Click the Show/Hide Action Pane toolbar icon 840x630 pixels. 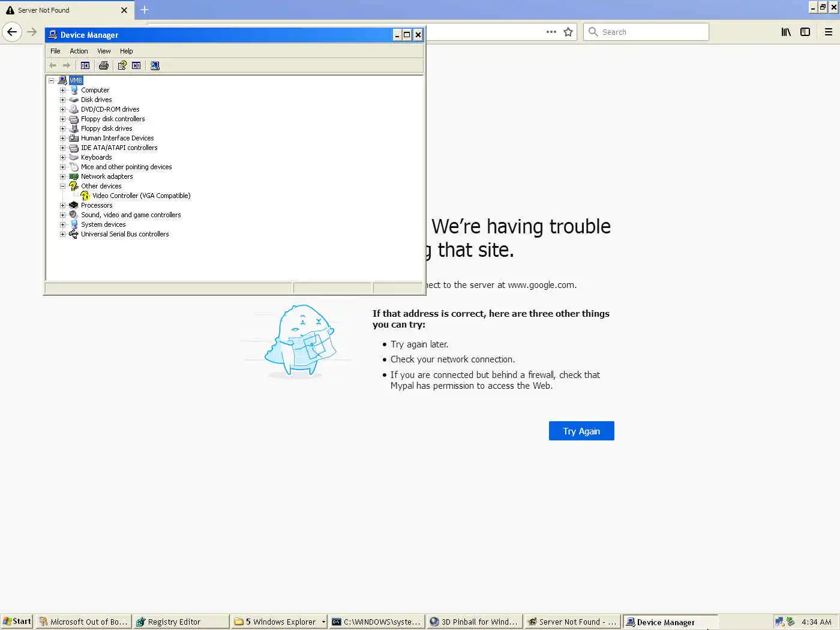pyautogui.click(x=136, y=65)
